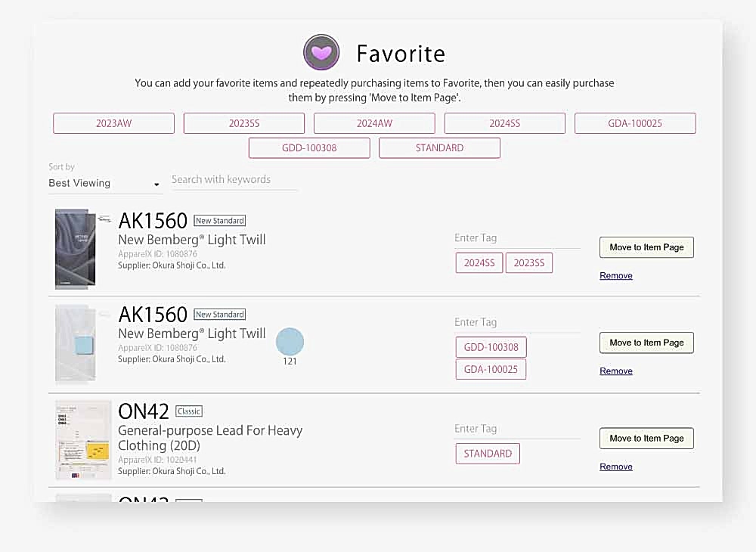Open second AK1560 light blue swatch thumbnail
This screenshot has height=552, width=756.
pos(76,343)
